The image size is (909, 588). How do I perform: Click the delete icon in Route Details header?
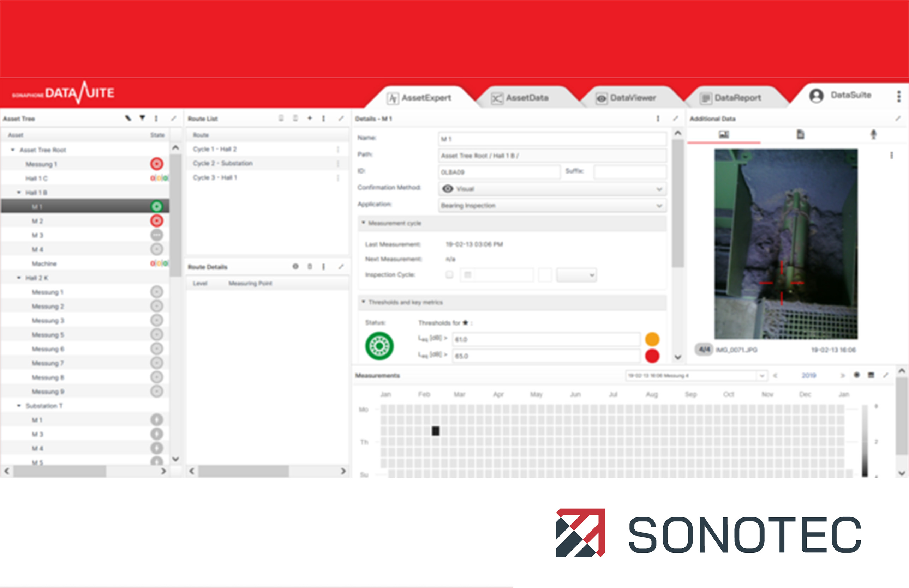click(x=310, y=266)
